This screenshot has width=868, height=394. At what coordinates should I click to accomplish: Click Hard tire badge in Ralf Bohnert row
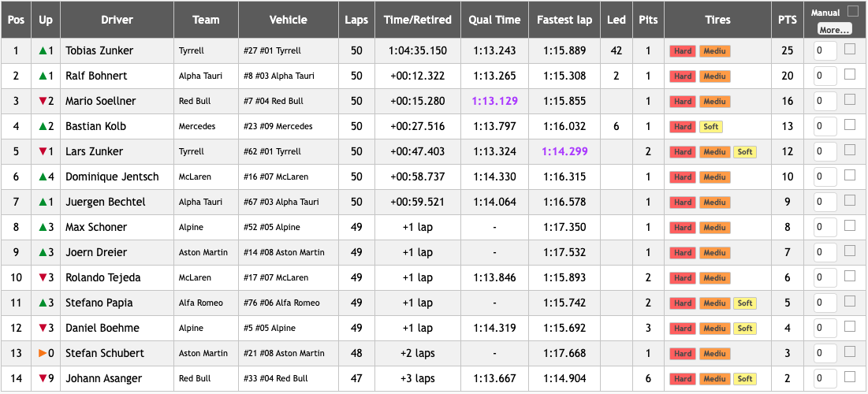[683, 76]
